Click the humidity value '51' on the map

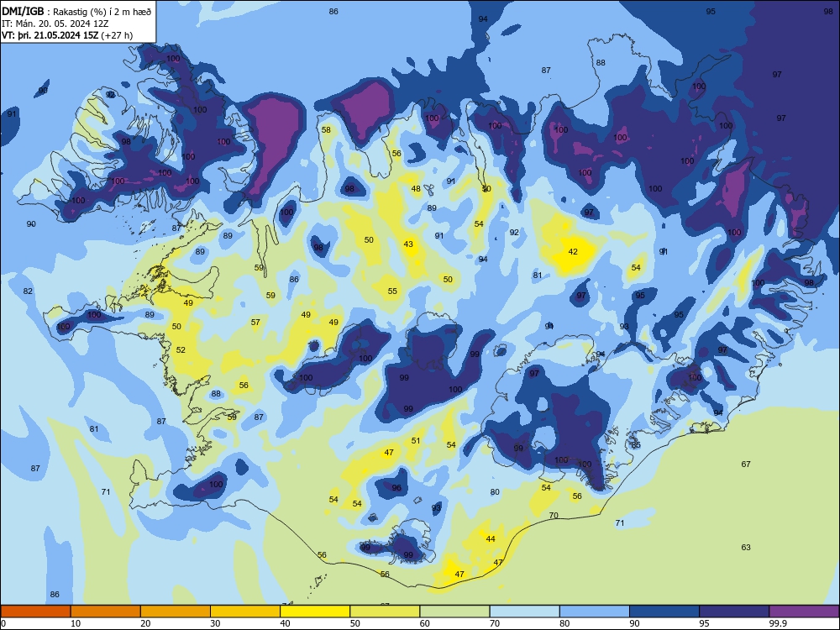pyautogui.click(x=416, y=440)
